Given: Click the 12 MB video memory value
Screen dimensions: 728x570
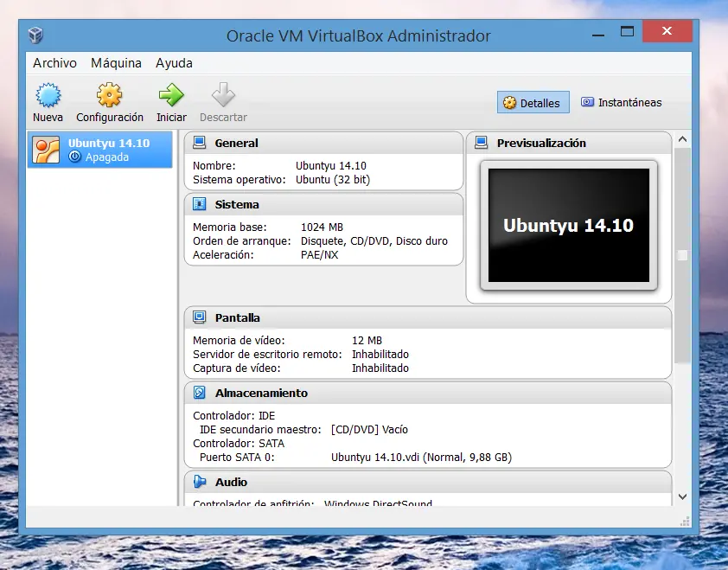Looking at the screenshot, I should [x=367, y=341].
